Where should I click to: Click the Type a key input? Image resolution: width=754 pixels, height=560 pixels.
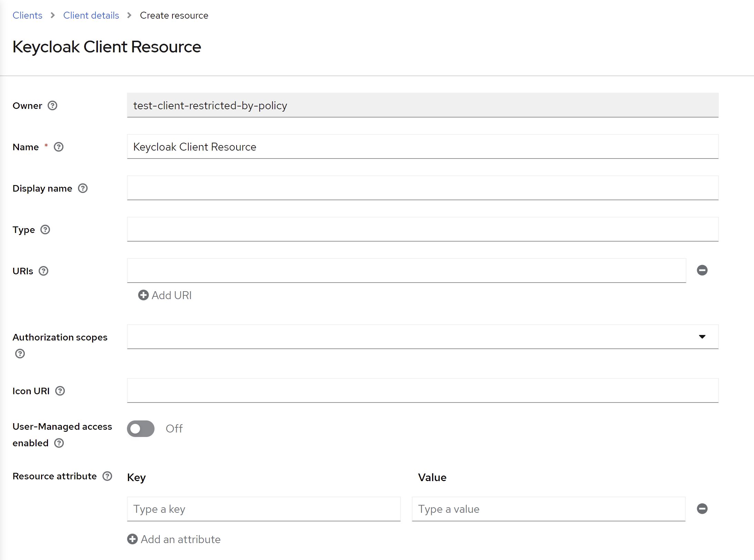pos(264,509)
